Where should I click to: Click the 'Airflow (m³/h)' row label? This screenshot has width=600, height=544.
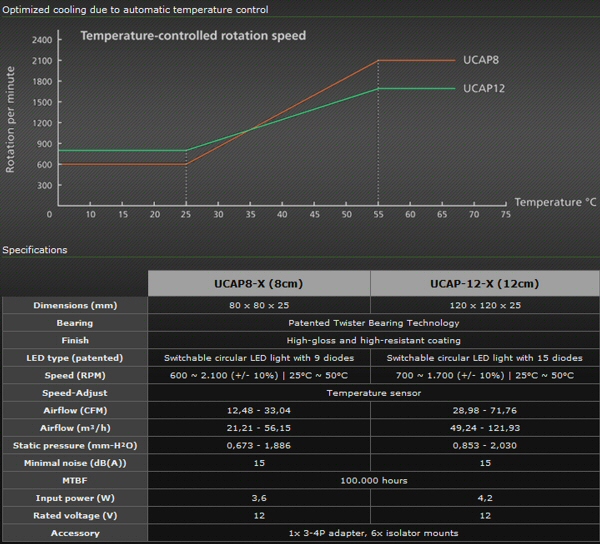coord(75,428)
